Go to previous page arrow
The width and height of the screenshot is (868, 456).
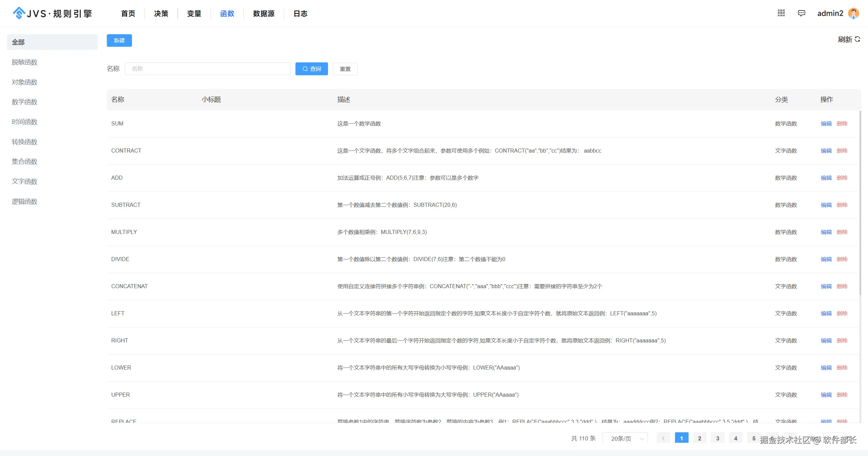663,438
